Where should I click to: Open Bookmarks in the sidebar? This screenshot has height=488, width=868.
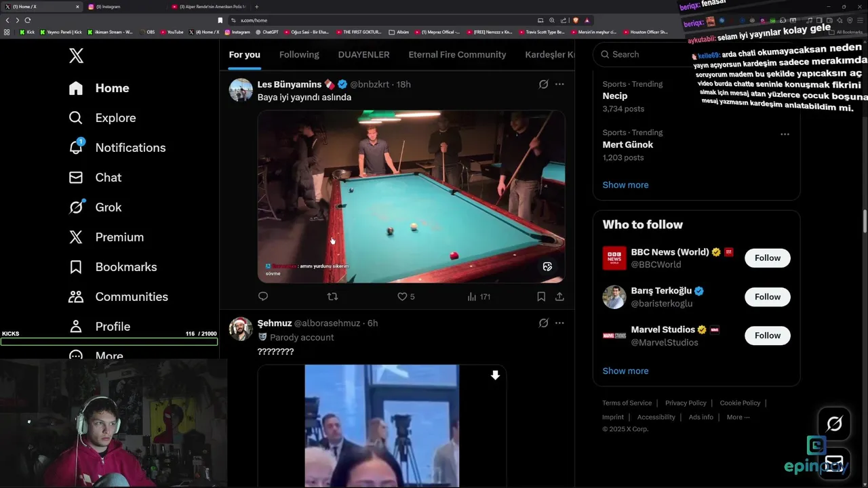click(113, 267)
